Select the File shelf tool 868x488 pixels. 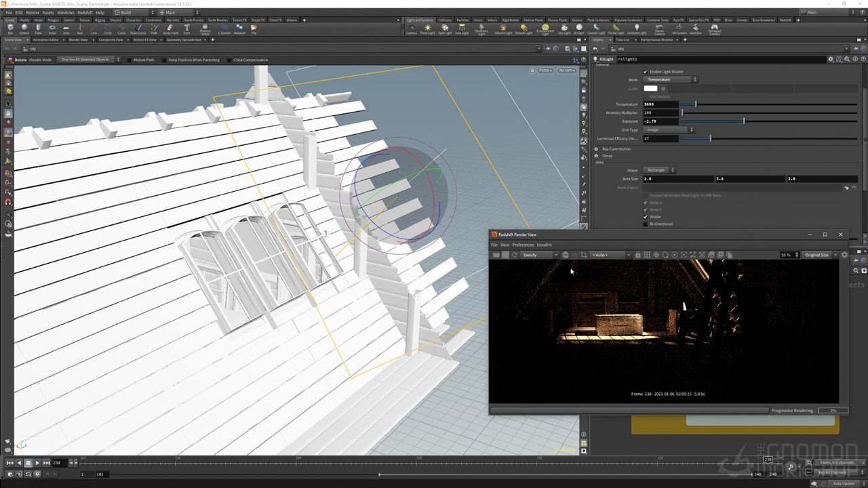(x=254, y=29)
